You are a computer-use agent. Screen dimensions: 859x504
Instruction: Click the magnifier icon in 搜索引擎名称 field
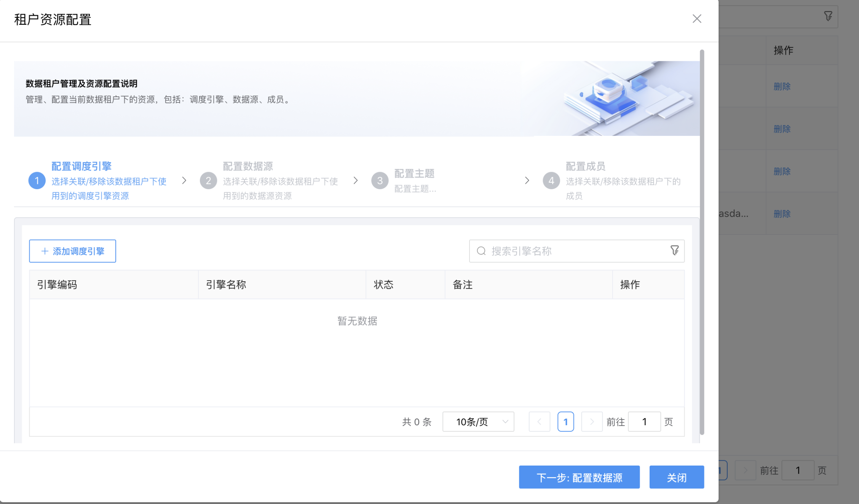tap(481, 251)
